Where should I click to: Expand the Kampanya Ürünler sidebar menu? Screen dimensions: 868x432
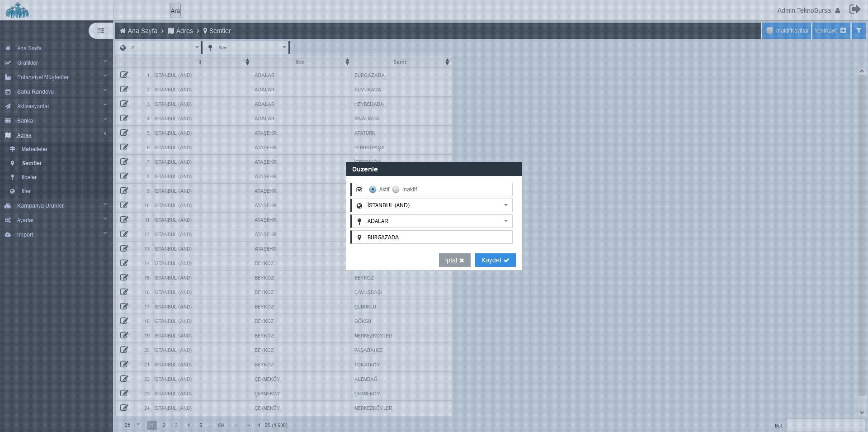tap(40, 206)
